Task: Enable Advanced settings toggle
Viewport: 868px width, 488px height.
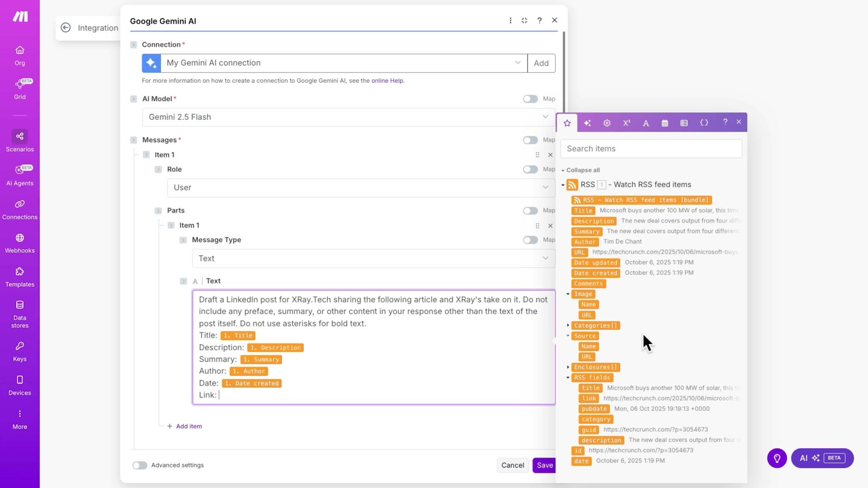Action: point(140,465)
